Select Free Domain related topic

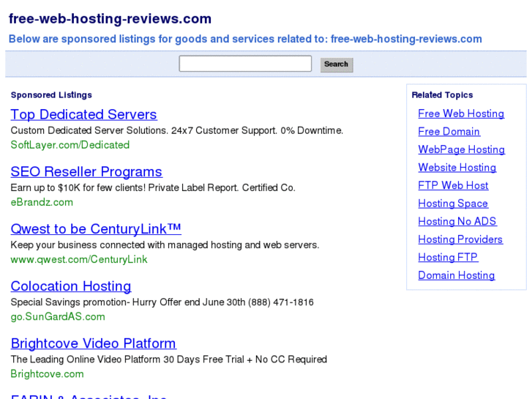pos(449,132)
